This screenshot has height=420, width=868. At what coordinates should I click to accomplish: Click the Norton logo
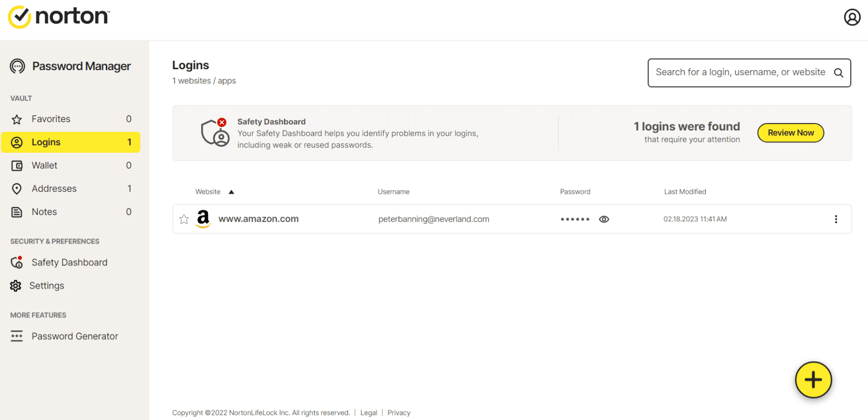click(59, 17)
